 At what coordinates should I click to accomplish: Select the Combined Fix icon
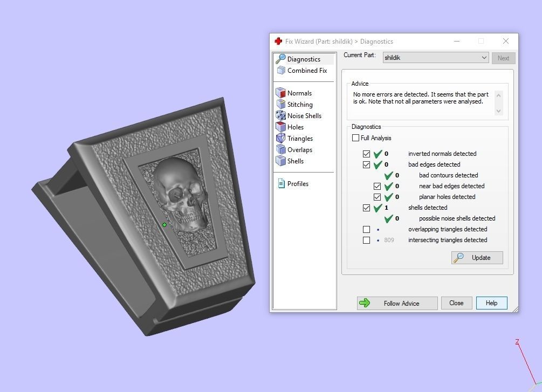[x=281, y=71]
